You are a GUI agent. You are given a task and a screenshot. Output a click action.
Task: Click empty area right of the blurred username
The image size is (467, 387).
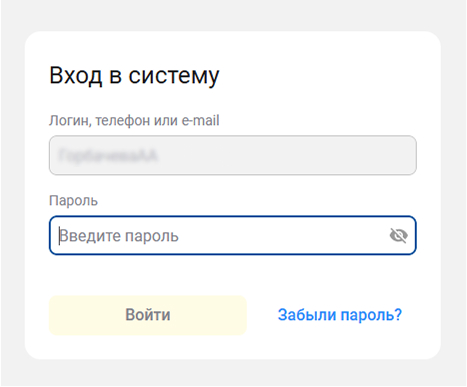pos(287,155)
